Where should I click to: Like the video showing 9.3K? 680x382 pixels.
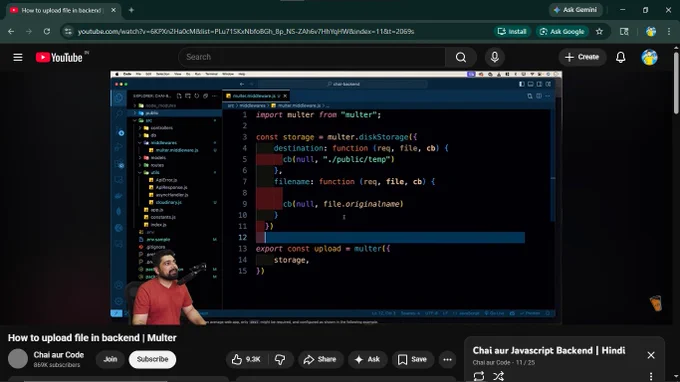coord(246,359)
